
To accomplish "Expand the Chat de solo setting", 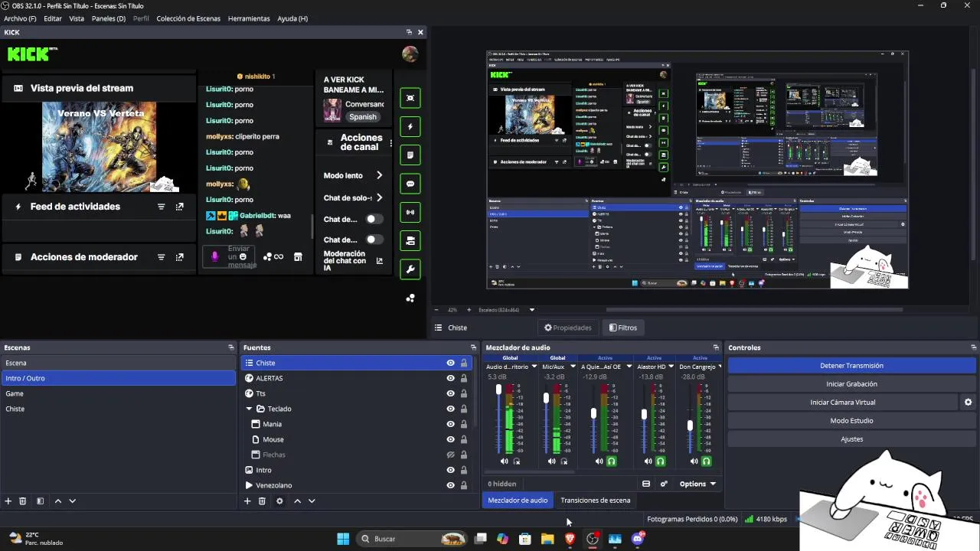I will coord(379,197).
